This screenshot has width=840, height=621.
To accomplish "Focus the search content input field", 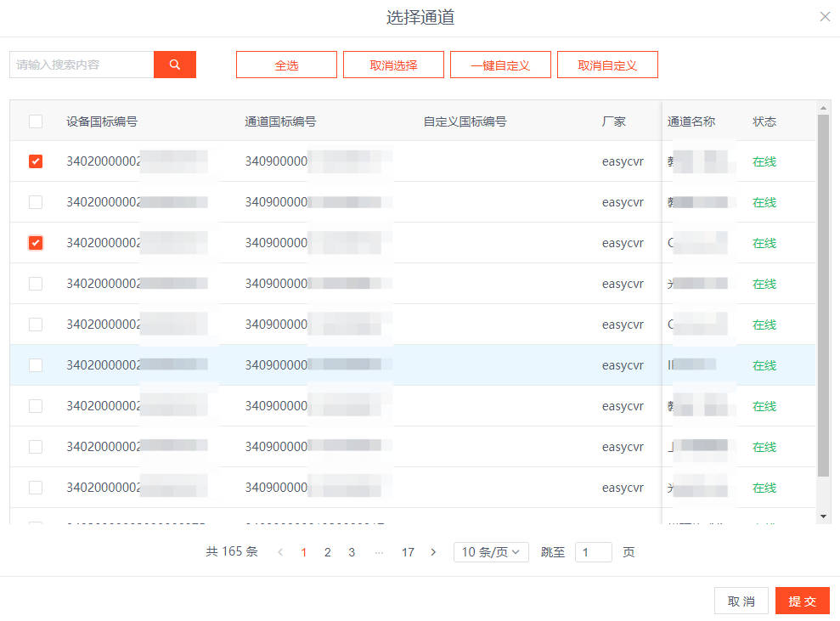I will pos(82,65).
